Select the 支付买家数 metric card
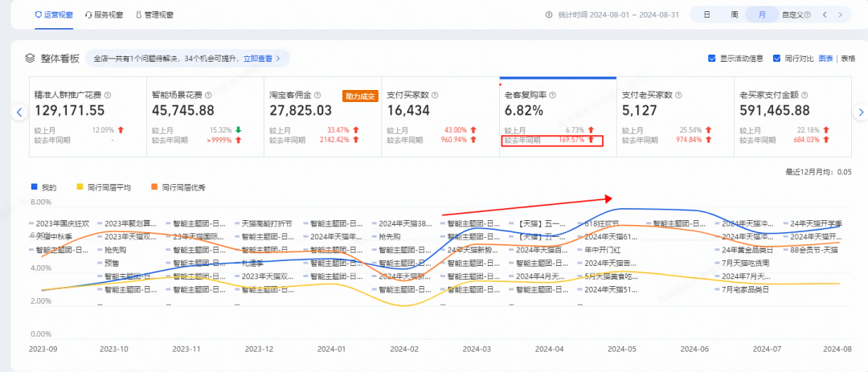This screenshot has height=372, width=868. 440,117
